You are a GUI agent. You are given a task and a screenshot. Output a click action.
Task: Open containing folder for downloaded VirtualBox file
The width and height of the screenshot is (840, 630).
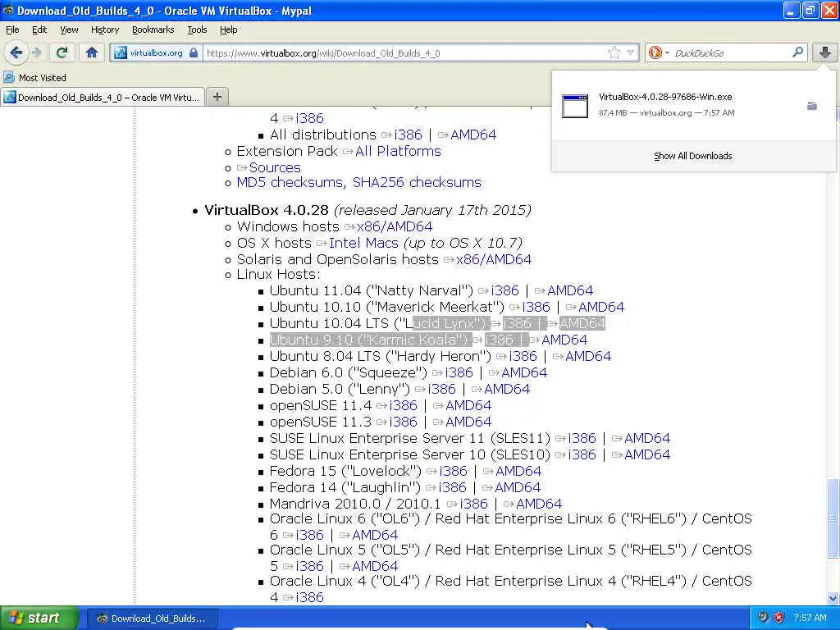point(812,106)
